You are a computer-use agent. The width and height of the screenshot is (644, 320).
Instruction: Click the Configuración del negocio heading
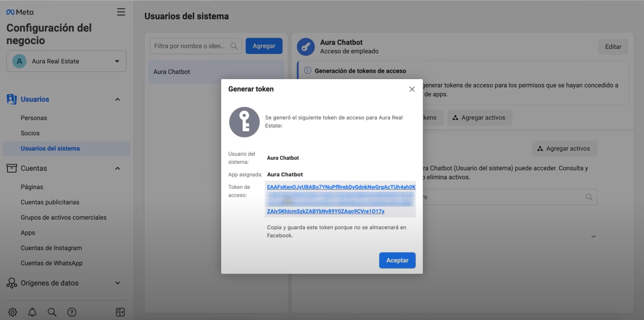click(49, 34)
